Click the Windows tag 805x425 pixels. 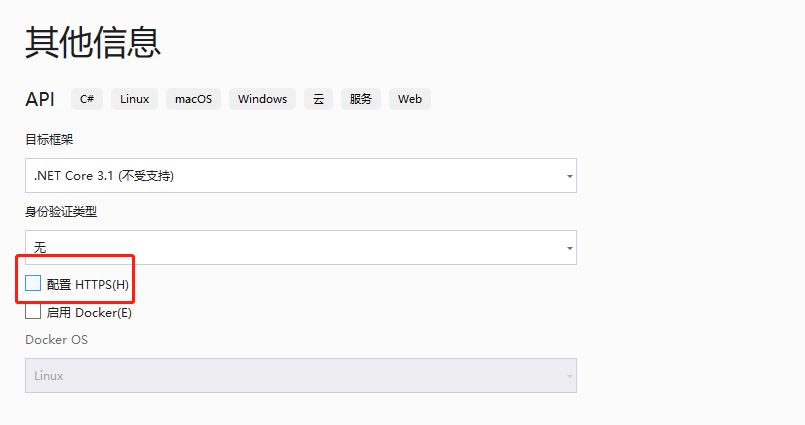click(x=262, y=99)
